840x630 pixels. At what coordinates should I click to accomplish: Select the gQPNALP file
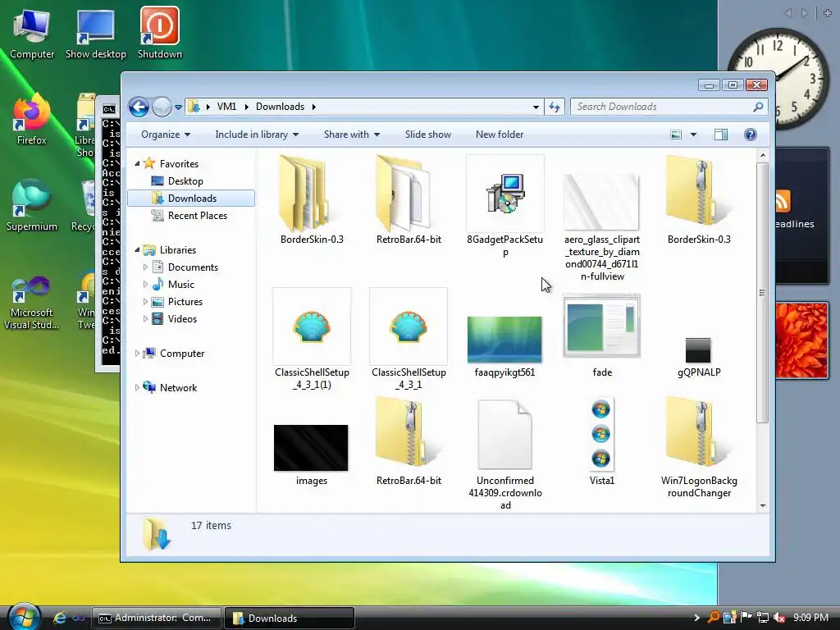pyautogui.click(x=699, y=358)
